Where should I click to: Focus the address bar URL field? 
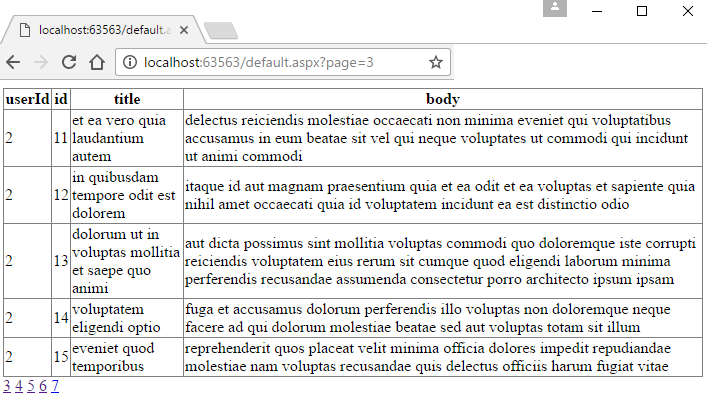280,62
